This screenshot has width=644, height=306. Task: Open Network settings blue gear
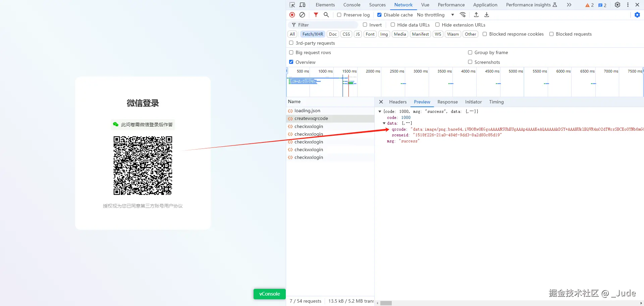[x=637, y=15]
